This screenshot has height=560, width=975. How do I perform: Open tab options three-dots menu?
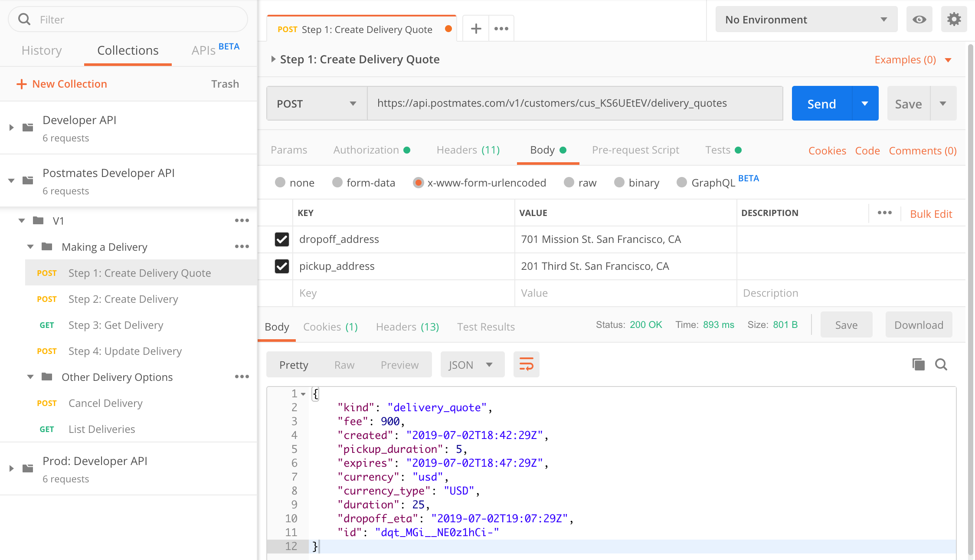(501, 29)
